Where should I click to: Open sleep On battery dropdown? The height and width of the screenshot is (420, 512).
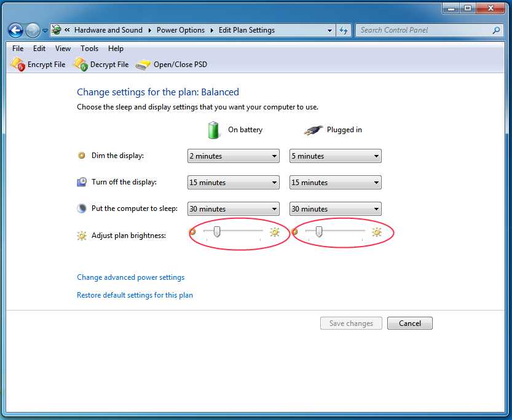tap(233, 208)
